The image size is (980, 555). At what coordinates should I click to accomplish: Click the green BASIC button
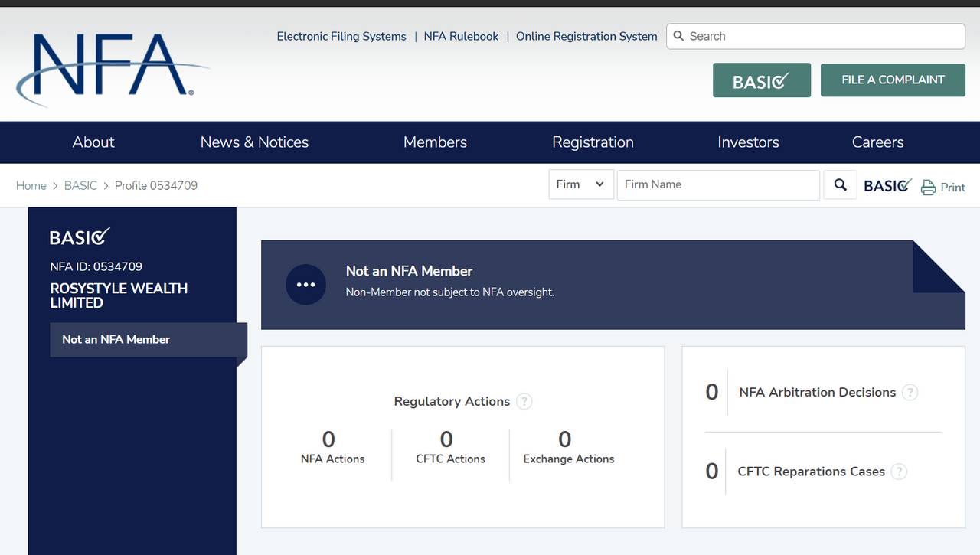tap(761, 80)
